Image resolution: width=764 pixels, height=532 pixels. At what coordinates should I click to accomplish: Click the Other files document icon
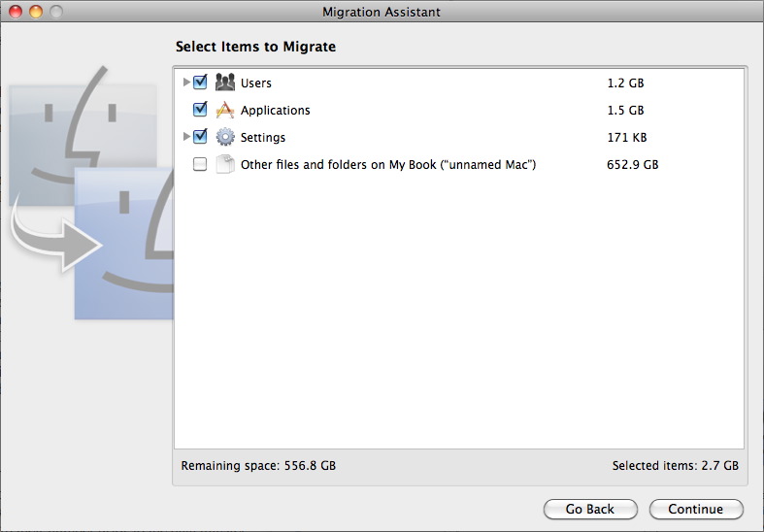point(224,164)
